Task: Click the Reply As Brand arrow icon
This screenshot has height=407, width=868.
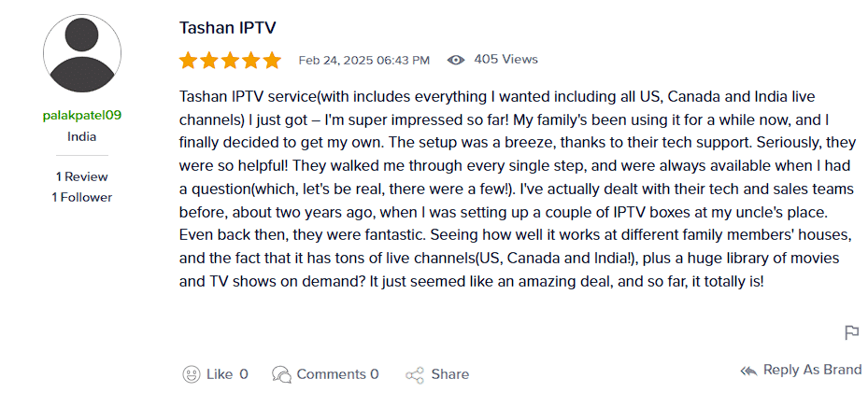Action: click(x=747, y=371)
